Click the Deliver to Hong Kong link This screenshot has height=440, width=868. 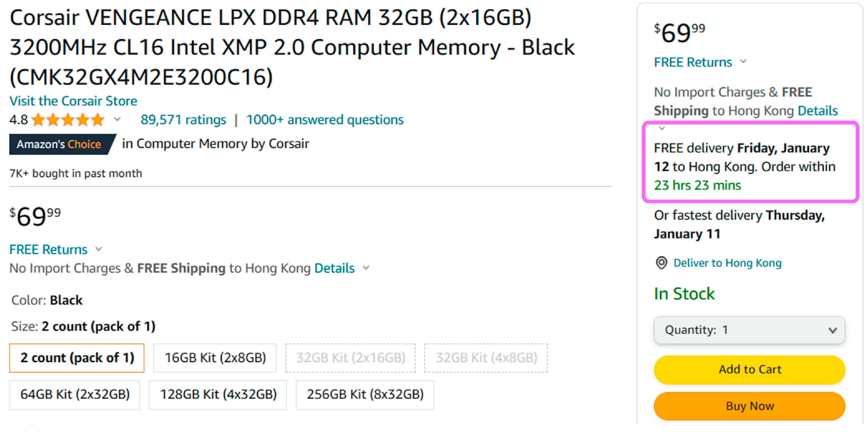click(x=727, y=263)
